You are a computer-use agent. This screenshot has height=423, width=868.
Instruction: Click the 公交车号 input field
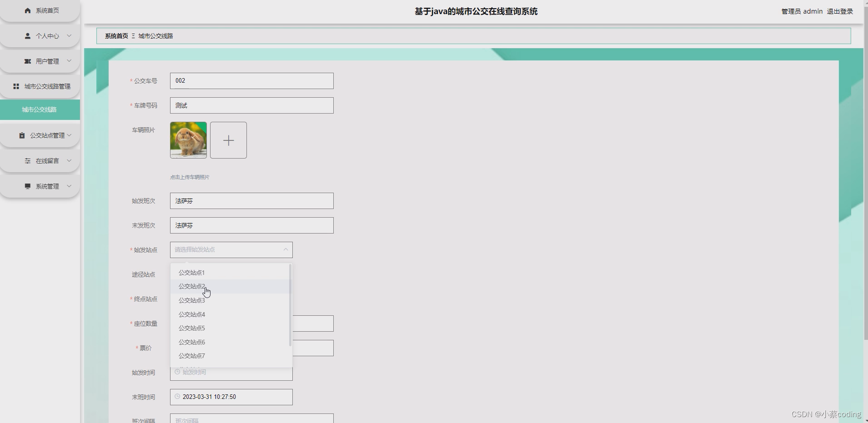click(x=252, y=81)
